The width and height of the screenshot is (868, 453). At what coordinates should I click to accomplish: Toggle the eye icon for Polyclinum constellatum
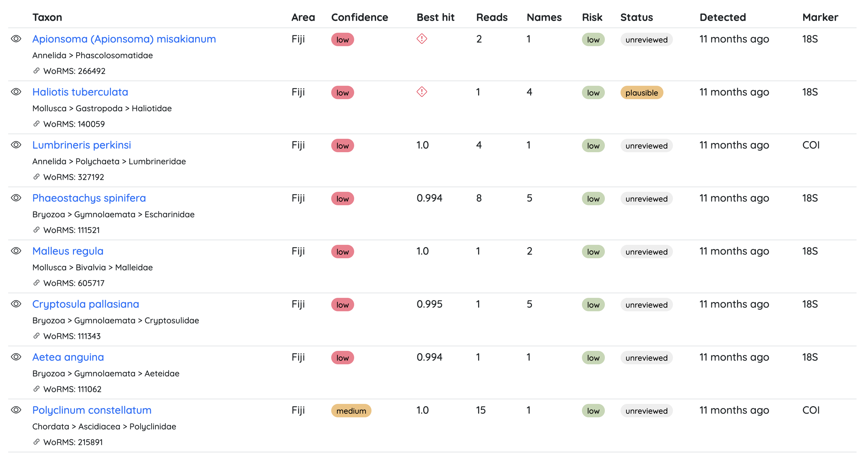coord(16,409)
